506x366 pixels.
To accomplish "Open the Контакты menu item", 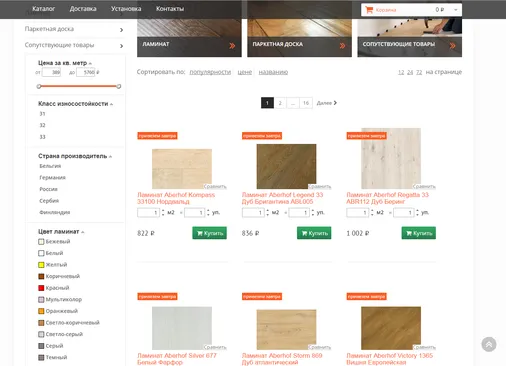I will point(170,9).
